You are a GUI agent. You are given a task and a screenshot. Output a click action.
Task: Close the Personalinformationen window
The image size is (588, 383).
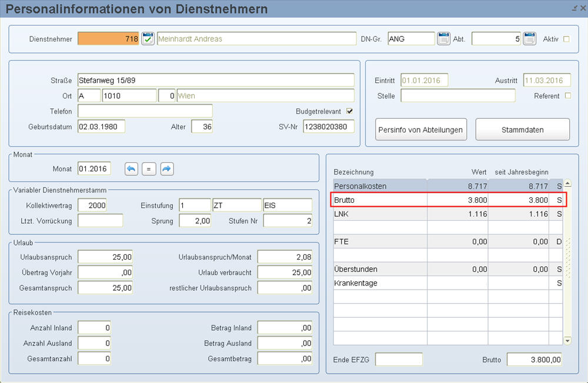583,8
